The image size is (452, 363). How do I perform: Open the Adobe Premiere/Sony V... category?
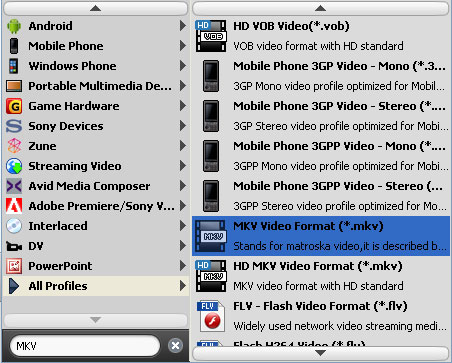tap(96, 206)
